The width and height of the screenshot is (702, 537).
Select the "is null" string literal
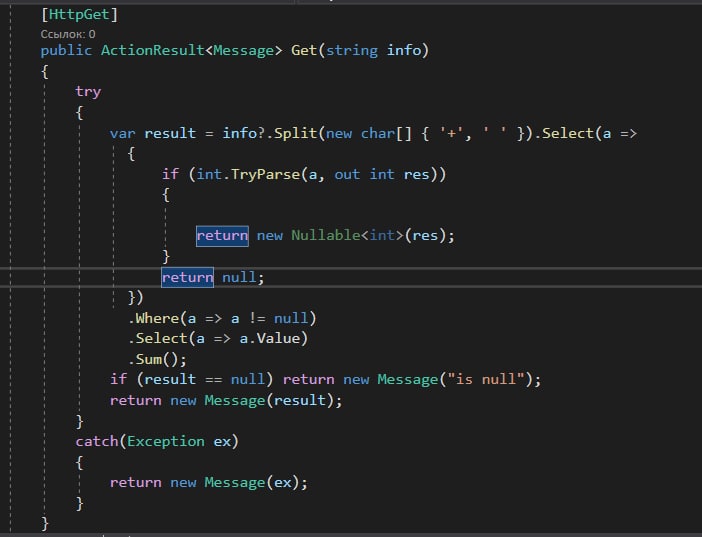[486, 379]
